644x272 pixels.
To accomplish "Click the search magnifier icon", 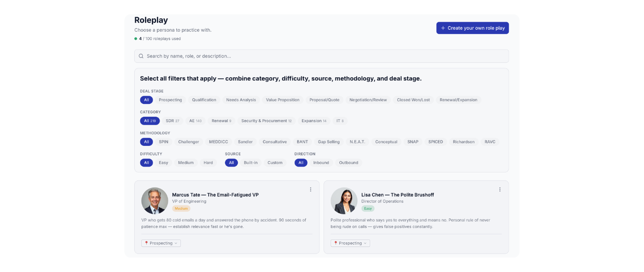I will tap(141, 56).
